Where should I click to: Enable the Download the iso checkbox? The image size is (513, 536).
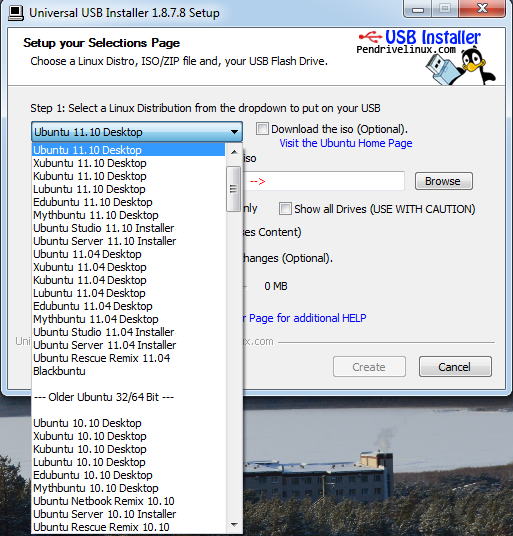pos(262,129)
